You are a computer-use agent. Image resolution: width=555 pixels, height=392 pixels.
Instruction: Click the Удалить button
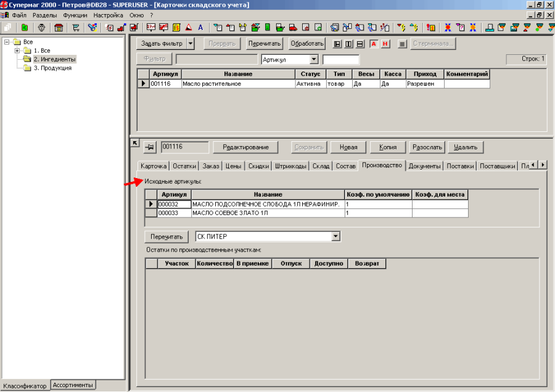click(x=466, y=147)
